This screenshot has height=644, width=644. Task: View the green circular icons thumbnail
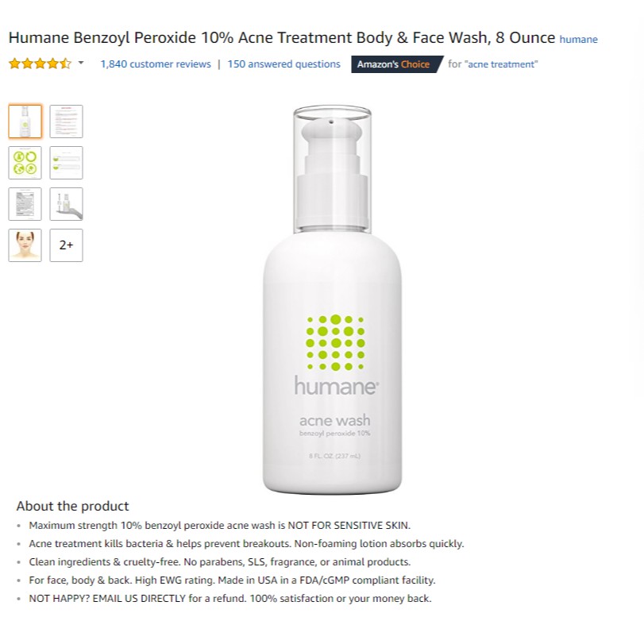point(25,163)
